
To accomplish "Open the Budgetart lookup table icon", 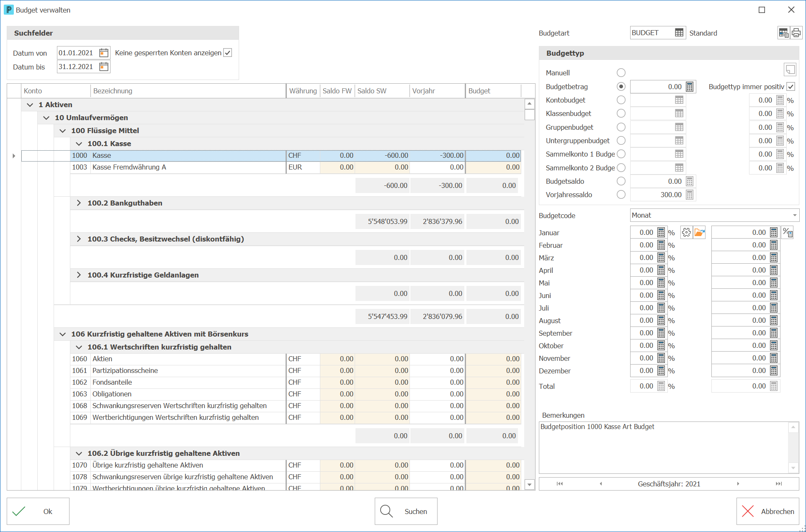I will (x=679, y=33).
